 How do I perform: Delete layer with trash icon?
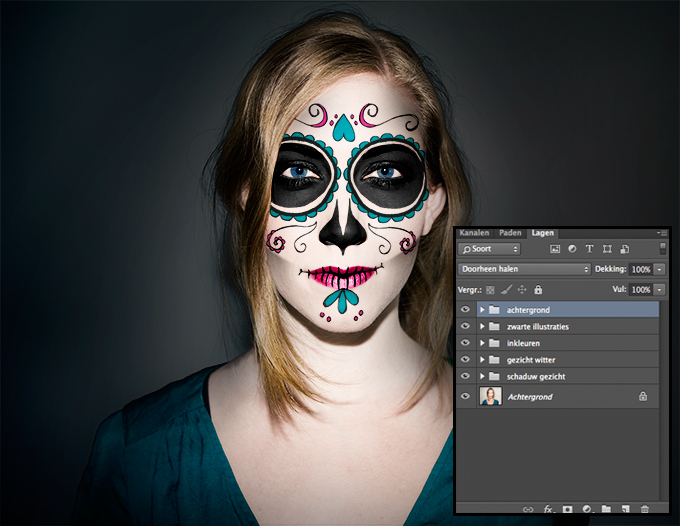644,509
